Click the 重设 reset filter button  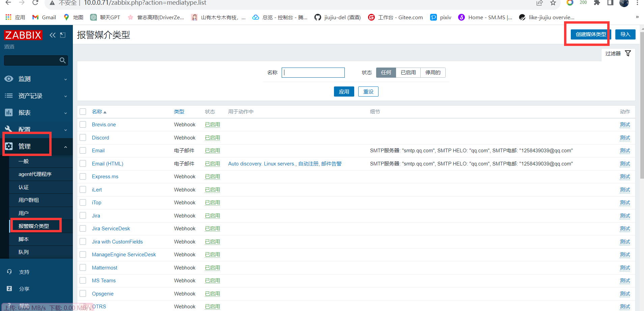368,92
